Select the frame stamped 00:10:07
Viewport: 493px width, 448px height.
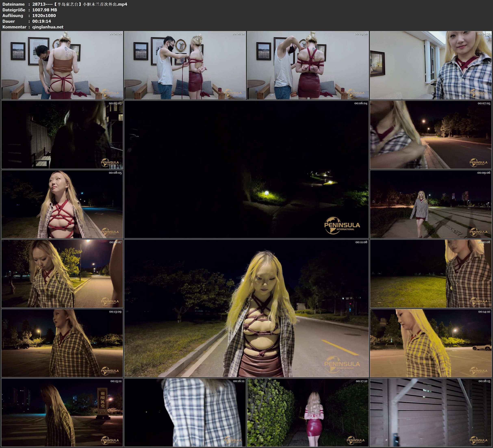(x=62, y=274)
